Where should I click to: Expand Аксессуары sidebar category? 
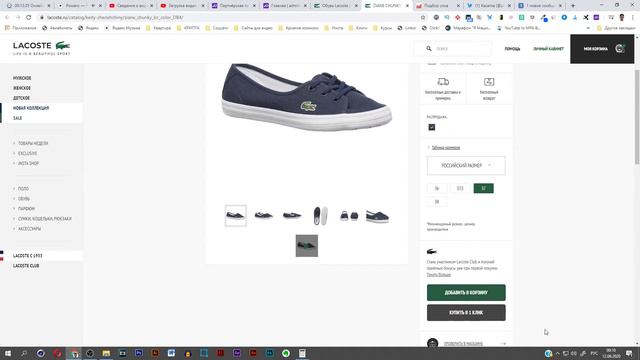pyautogui.click(x=29, y=229)
